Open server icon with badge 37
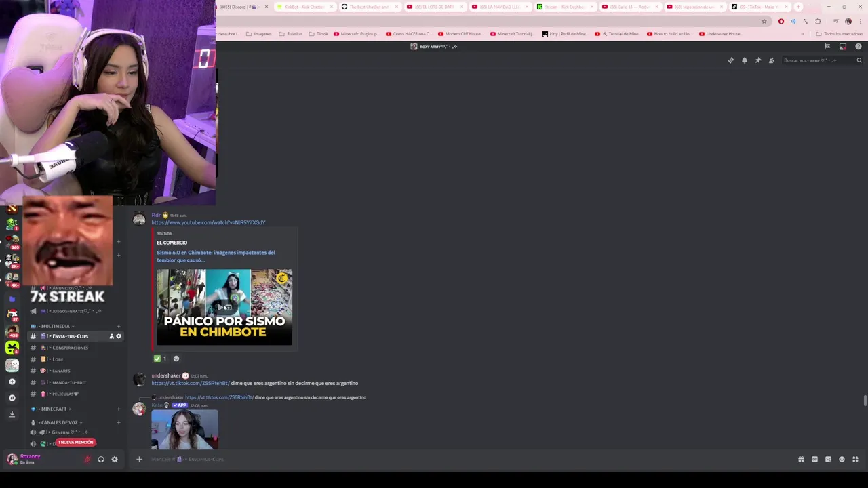 (x=12, y=314)
